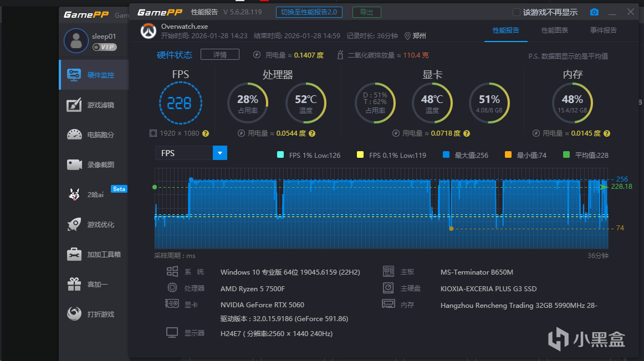Click the resolution frame icon beside 1920 x 1080
The width and height of the screenshot is (644, 361).
coord(153,133)
